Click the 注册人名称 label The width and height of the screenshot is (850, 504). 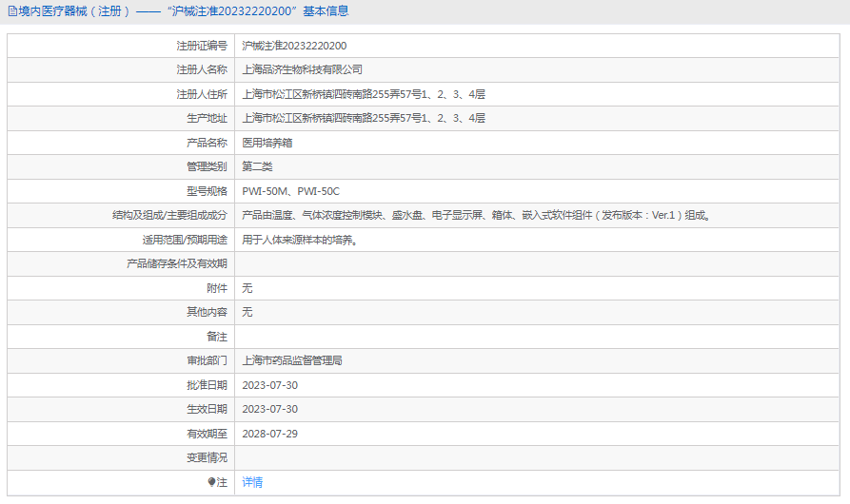pos(202,69)
